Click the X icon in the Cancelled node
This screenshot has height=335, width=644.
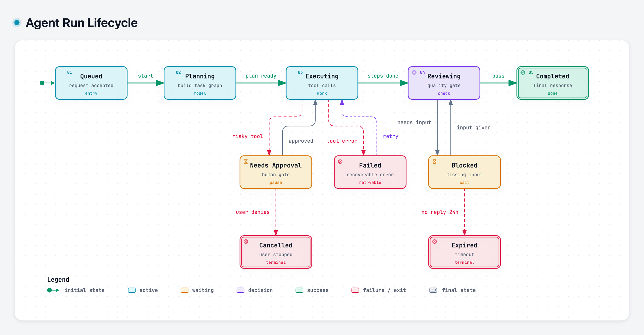246,241
